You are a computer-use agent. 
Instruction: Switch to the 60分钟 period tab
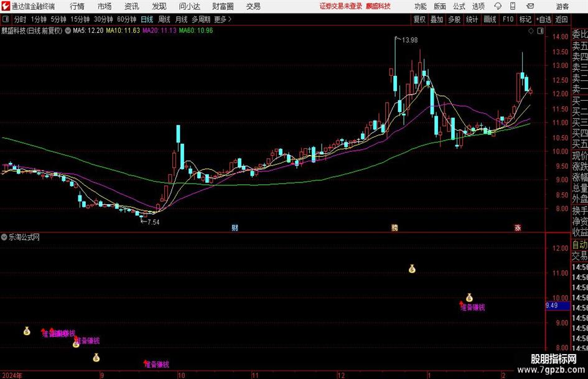tap(127, 19)
